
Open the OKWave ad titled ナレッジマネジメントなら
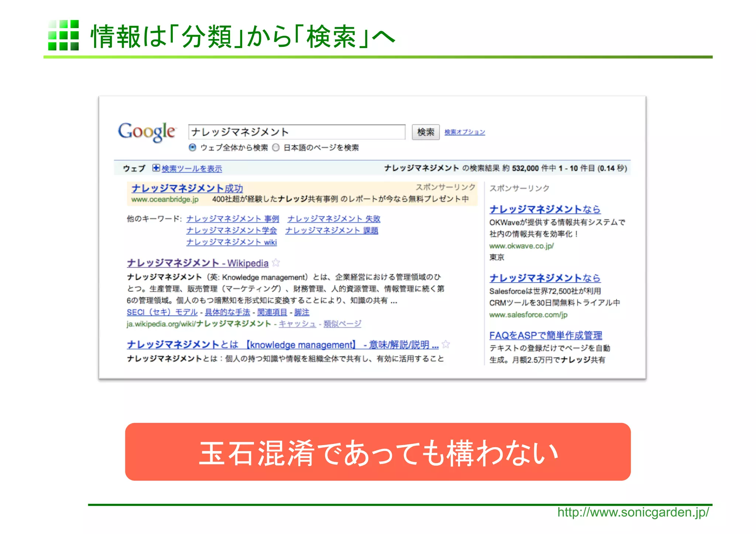(x=545, y=209)
